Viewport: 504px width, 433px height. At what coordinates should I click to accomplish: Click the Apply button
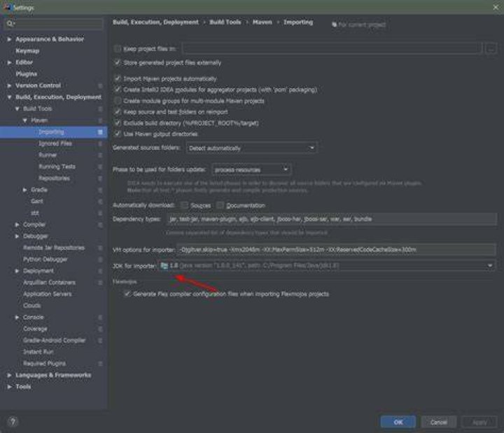coord(479,422)
